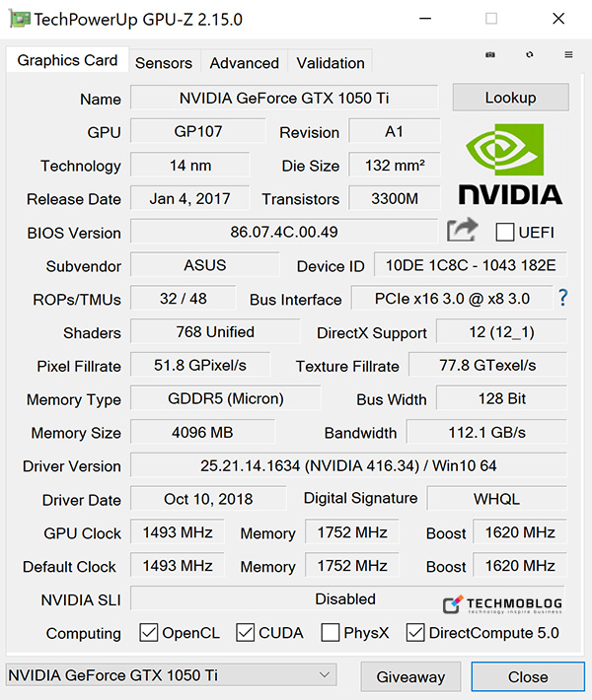Enable the PhysX checkbox
Viewport: 592px width, 700px height.
point(331,633)
